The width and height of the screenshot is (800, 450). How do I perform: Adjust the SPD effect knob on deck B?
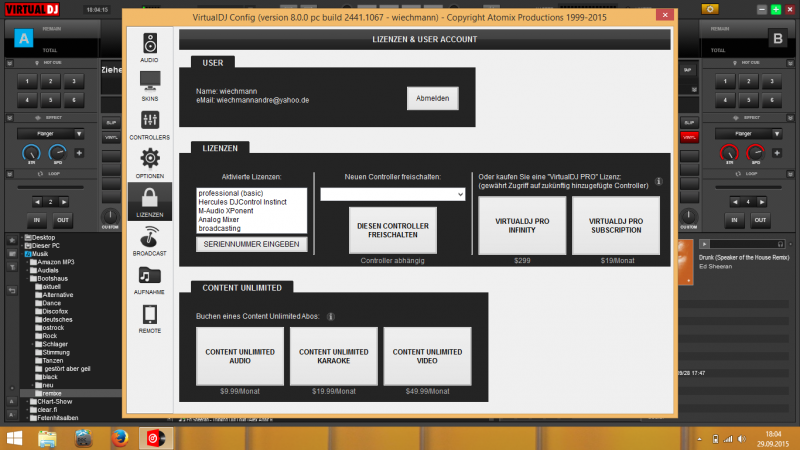(x=755, y=153)
